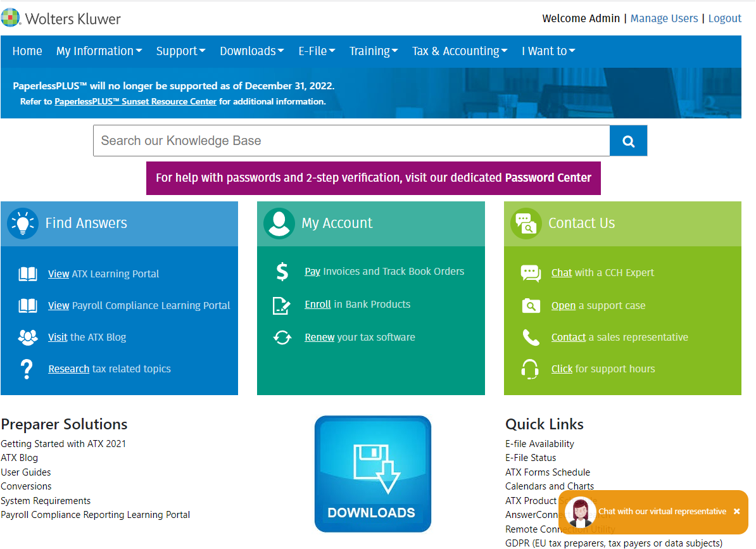Open User Guides link
Viewport: 756px width, 549px height.
[25, 472]
